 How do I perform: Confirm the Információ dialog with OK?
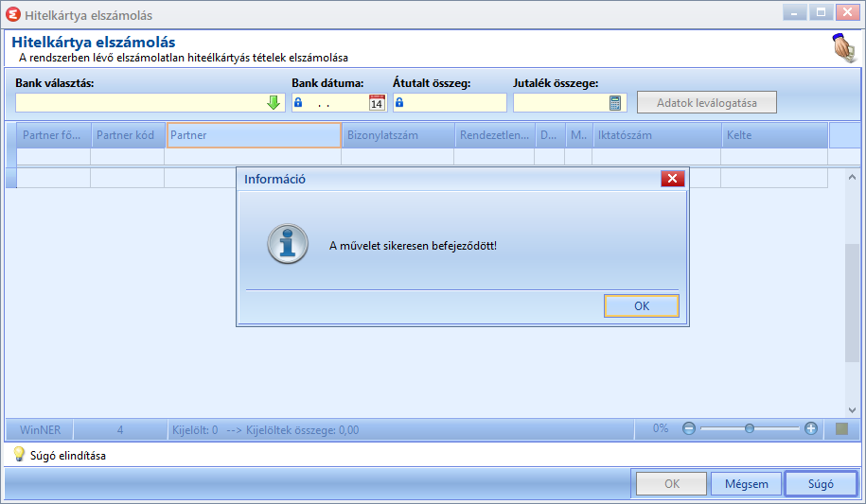click(x=641, y=305)
